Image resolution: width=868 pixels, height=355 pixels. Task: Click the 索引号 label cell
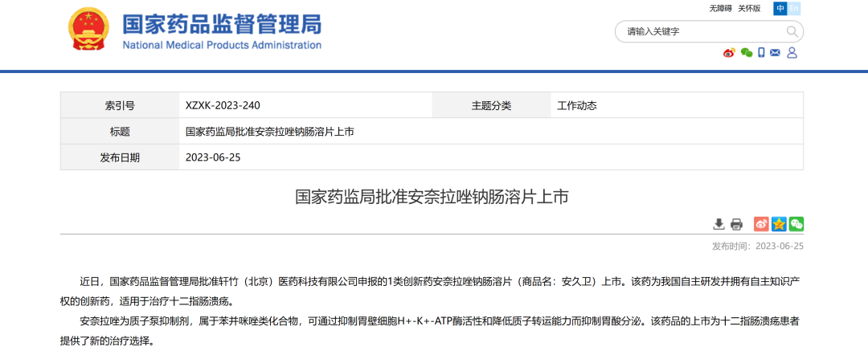[x=120, y=105]
